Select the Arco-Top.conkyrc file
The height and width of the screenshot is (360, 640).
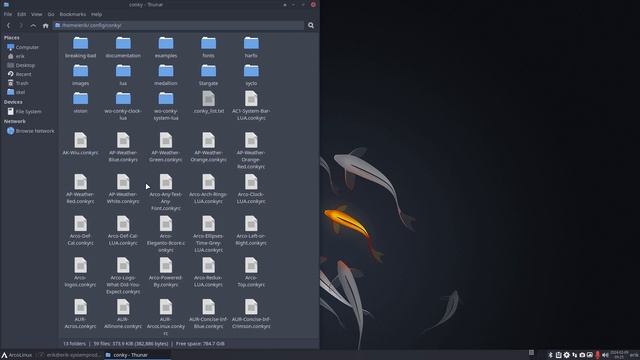click(251, 265)
